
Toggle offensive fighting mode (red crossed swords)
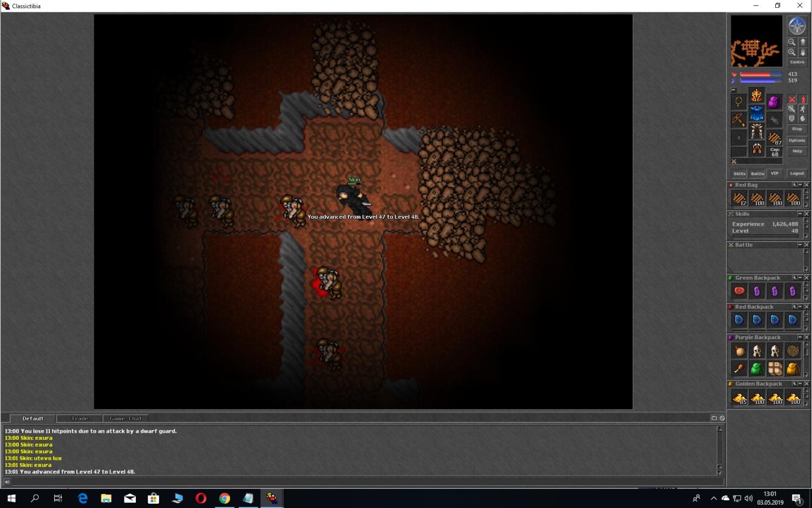click(792, 100)
